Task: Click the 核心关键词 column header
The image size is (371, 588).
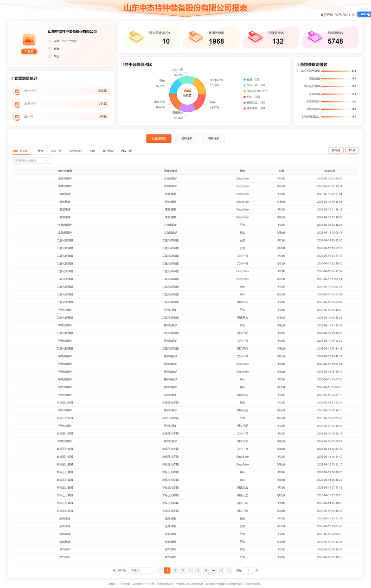Action: tap(65, 171)
